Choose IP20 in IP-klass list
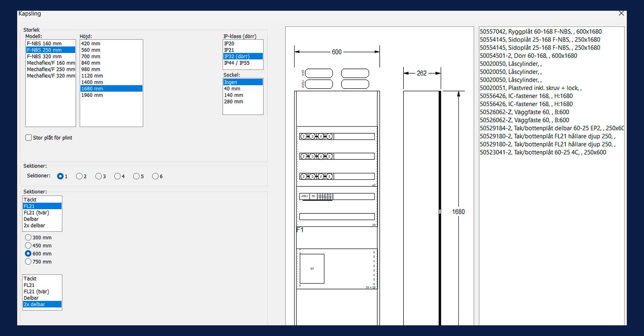The height and width of the screenshot is (336, 644). point(229,44)
